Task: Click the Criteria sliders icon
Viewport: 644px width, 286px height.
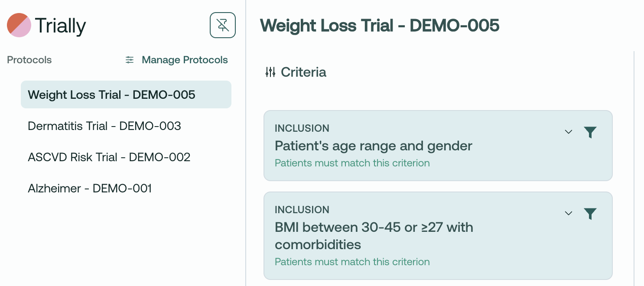Action: point(270,72)
